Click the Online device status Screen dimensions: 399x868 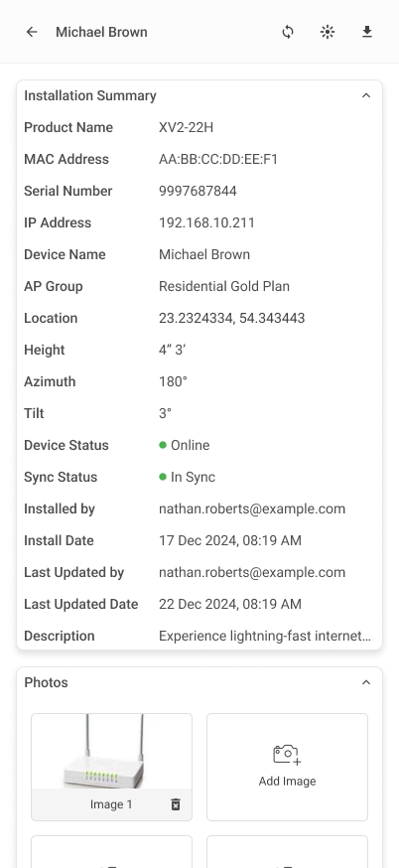click(185, 446)
